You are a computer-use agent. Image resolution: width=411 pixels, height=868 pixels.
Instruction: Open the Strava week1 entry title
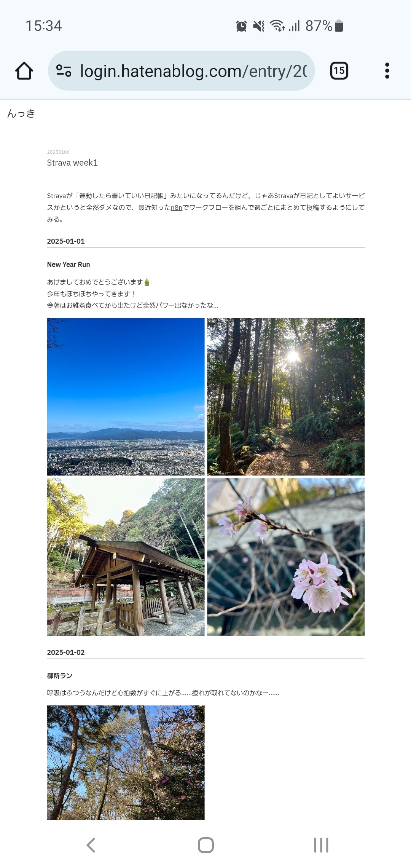click(x=72, y=163)
